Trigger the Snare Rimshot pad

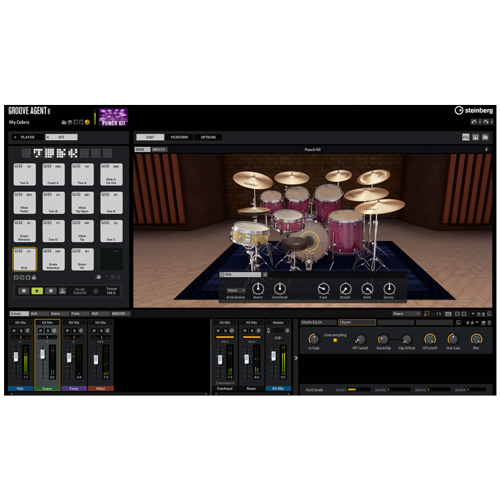coord(24,231)
